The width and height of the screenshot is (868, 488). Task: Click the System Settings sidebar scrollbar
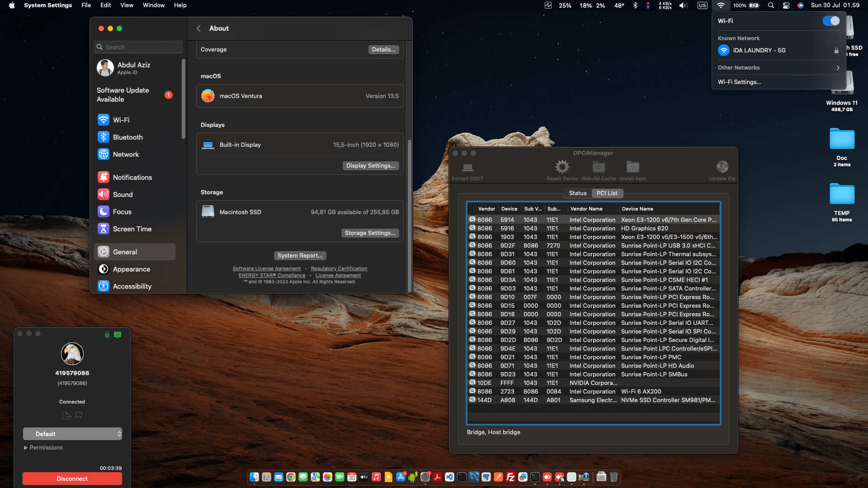click(x=184, y=98)
